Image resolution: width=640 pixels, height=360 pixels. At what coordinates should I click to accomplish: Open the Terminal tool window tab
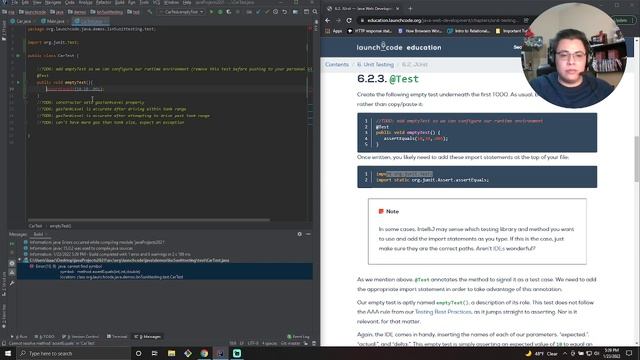click(x=117, y=337)
